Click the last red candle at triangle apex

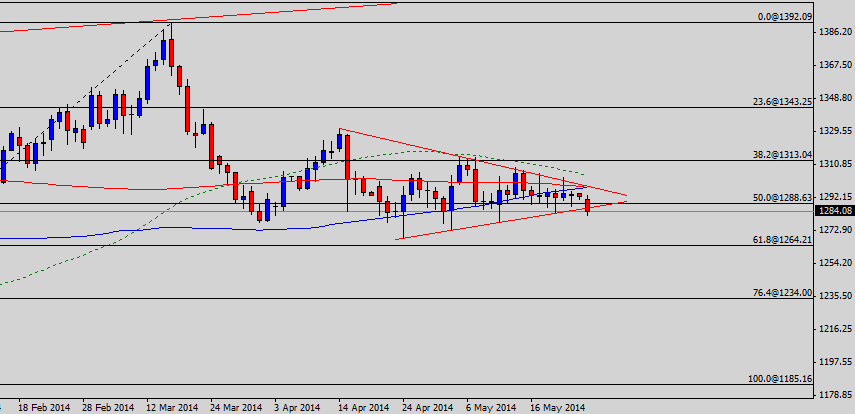588,206
